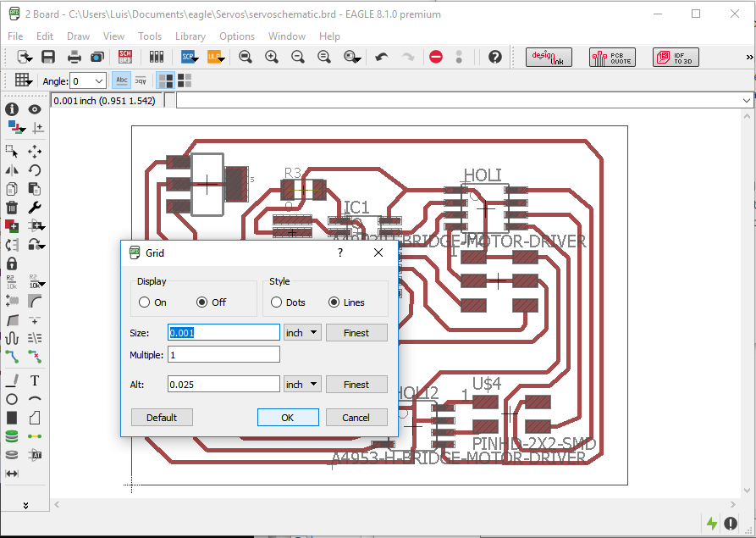756x538 pixels.
Task: Open the Tools menu
Action: click(x=150, y=36)
